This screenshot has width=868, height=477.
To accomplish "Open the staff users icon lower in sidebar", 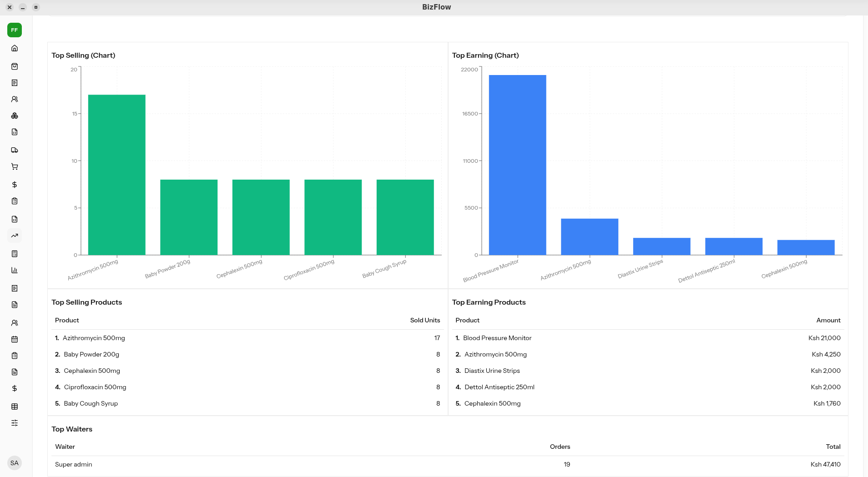I will click(15, 322).
